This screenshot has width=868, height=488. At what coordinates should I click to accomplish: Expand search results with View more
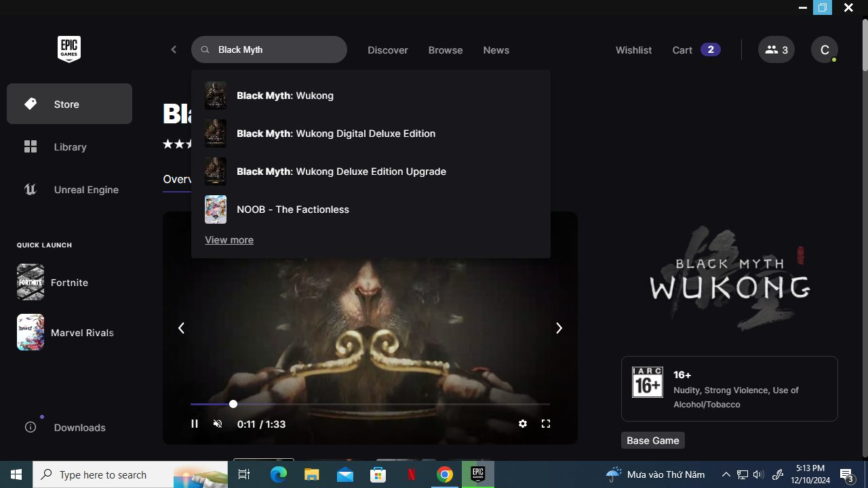coord(229,240)
